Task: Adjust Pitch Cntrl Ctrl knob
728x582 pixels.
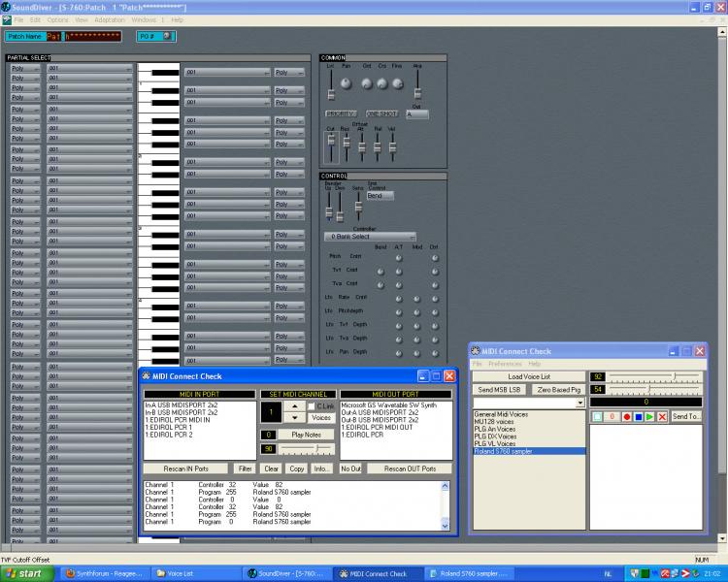Action: [x=435, y=258]
